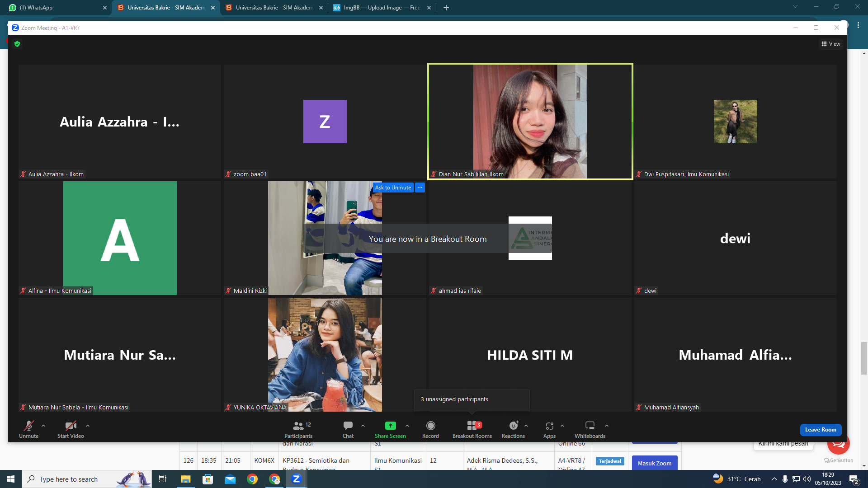
Task: Open the weather widget showing 31°C Cerah
Action: (x=736, y=479)
